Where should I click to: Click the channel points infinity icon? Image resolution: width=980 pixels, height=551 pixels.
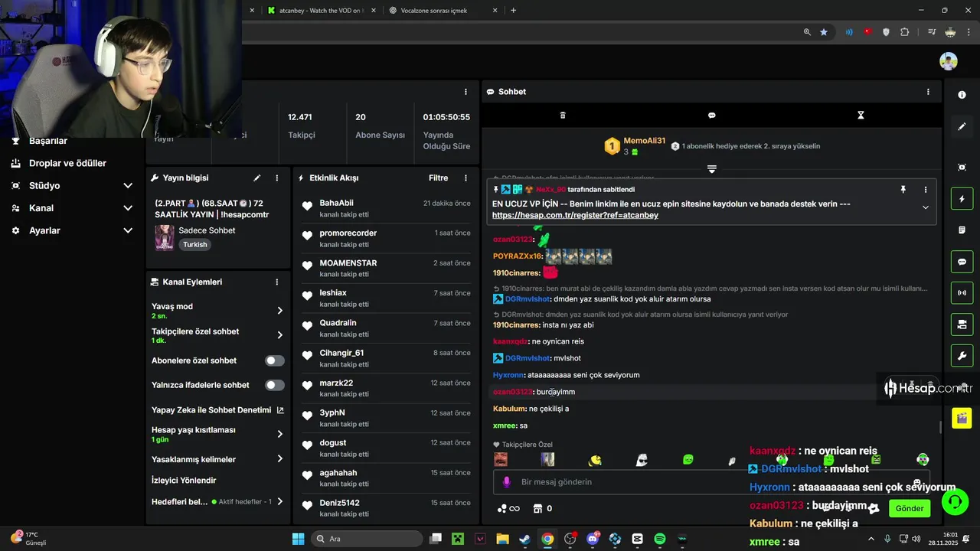point(509,508)
